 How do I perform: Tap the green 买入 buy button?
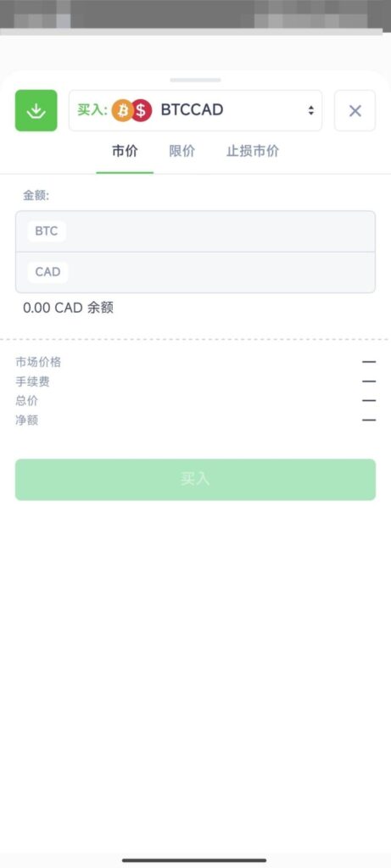(195, 480)
